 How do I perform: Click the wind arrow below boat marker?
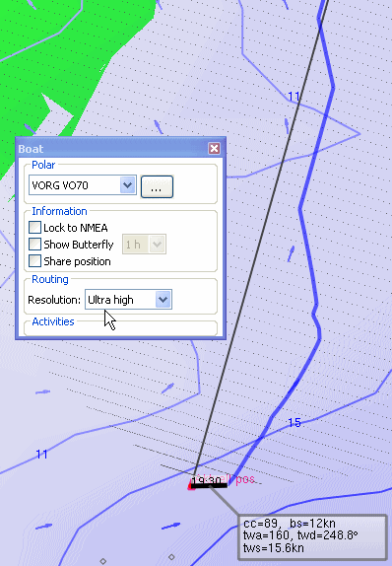(171, 526)
